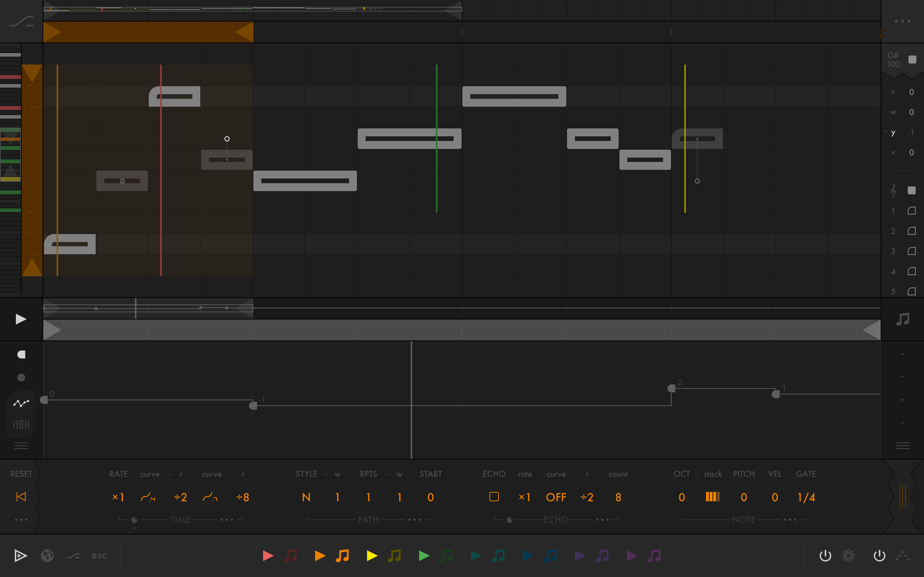This screenshot has height=577, width=924.
Task: Toggle the ECHO enable square box
Action: coord(494,497)
